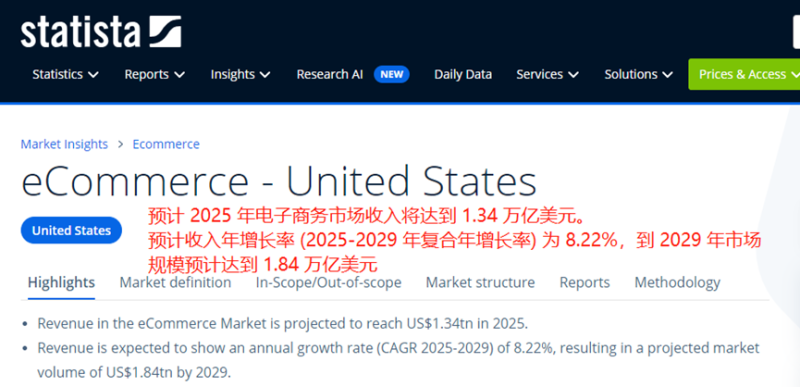Click the NEW badge beside Research AI
The image size is (800, 387).
point(391,74)
